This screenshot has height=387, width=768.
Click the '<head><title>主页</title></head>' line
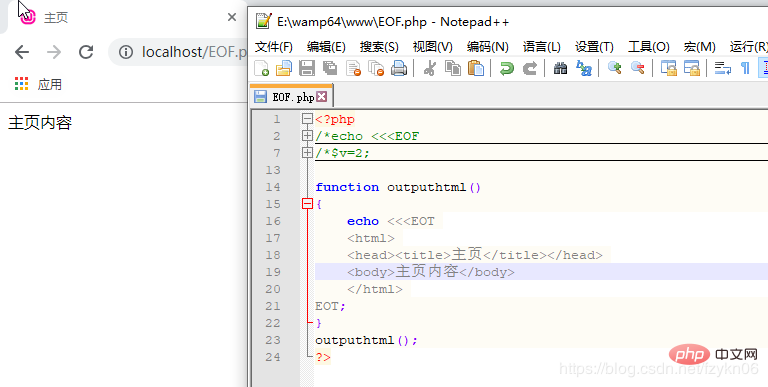click(x=475, y=255)
